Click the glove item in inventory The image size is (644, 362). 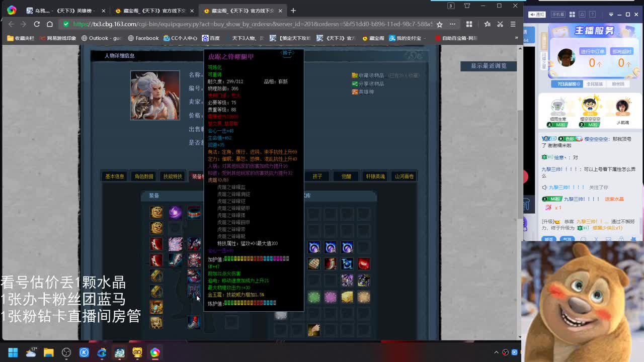pyautogui.click(x=314, y=330)
